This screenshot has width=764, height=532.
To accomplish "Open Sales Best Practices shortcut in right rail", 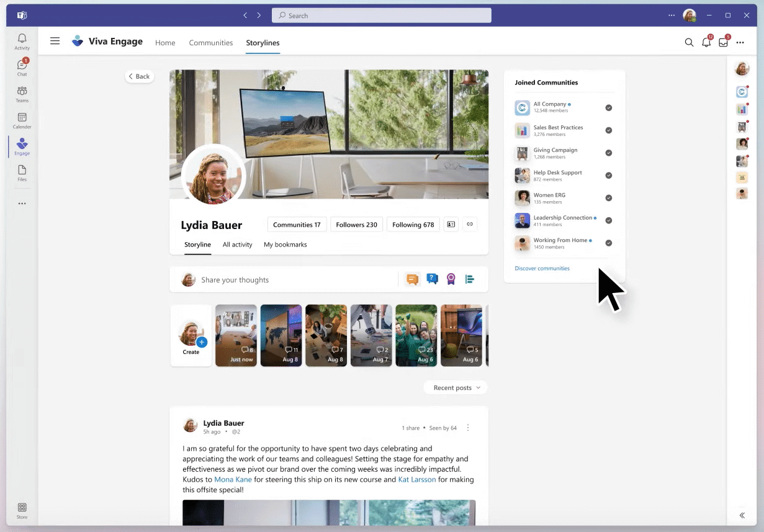I will click(742, 109).
